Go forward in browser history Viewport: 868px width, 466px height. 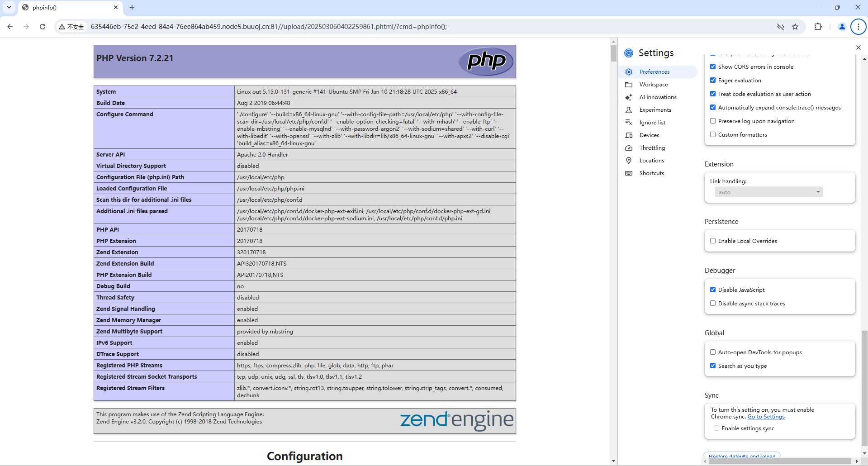coord(26,27)
